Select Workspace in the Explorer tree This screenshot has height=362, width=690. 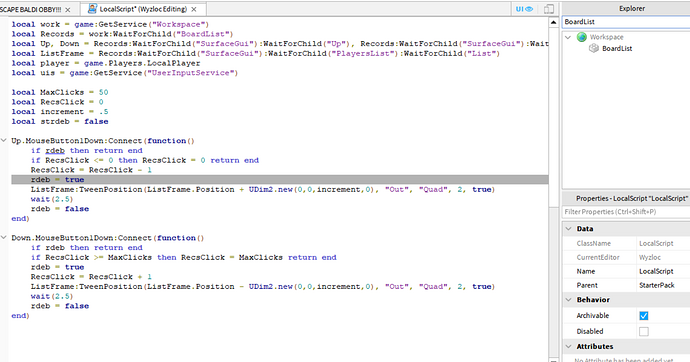click(606, 37)
